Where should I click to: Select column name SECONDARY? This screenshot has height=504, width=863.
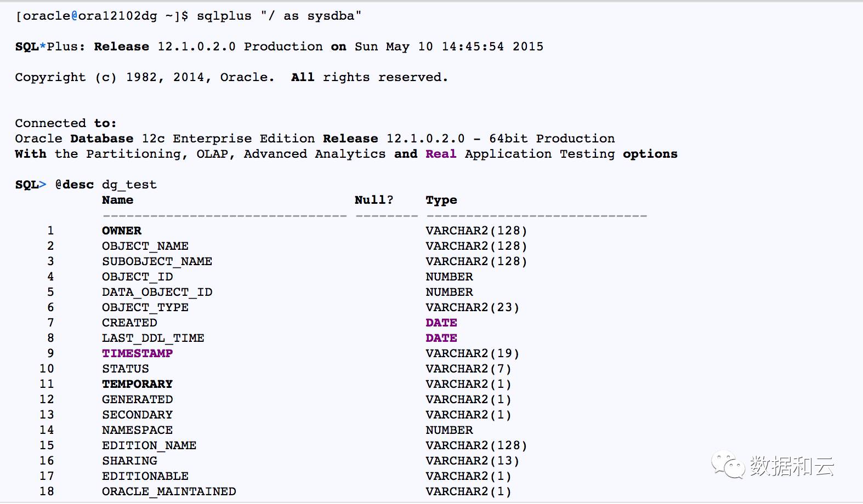click(137, 415)
